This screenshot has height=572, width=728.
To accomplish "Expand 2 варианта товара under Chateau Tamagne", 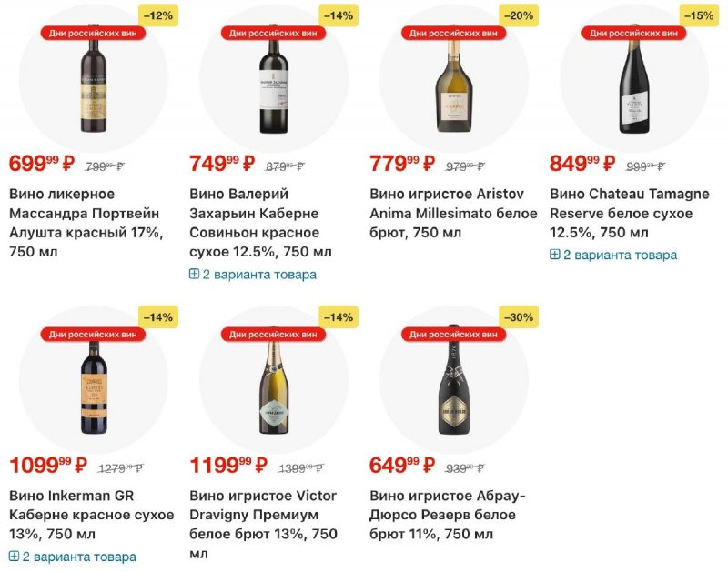I will coord(613,255).
